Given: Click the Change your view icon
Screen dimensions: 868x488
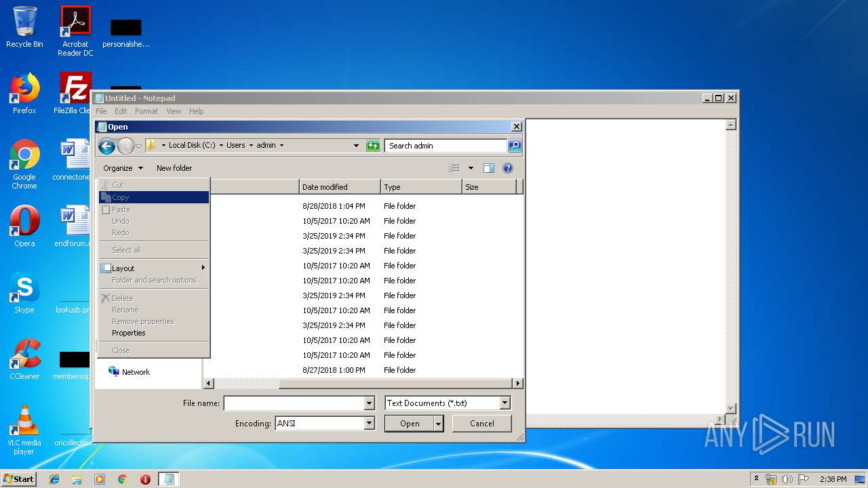Looking at the screenshot, I should (x=454, y=168).
